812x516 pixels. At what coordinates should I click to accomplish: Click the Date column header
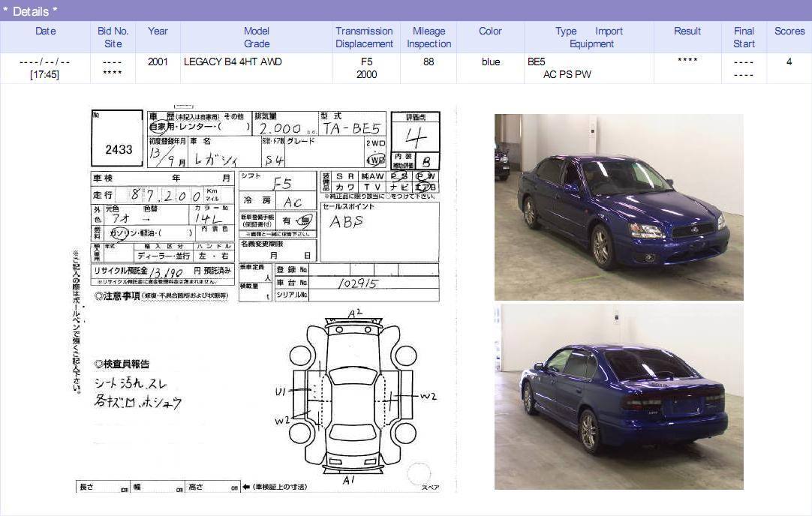click(x=45, y=31)
